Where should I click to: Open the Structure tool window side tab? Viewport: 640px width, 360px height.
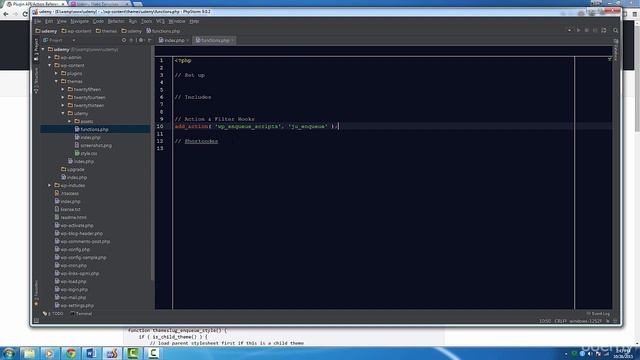click(36, 80)
